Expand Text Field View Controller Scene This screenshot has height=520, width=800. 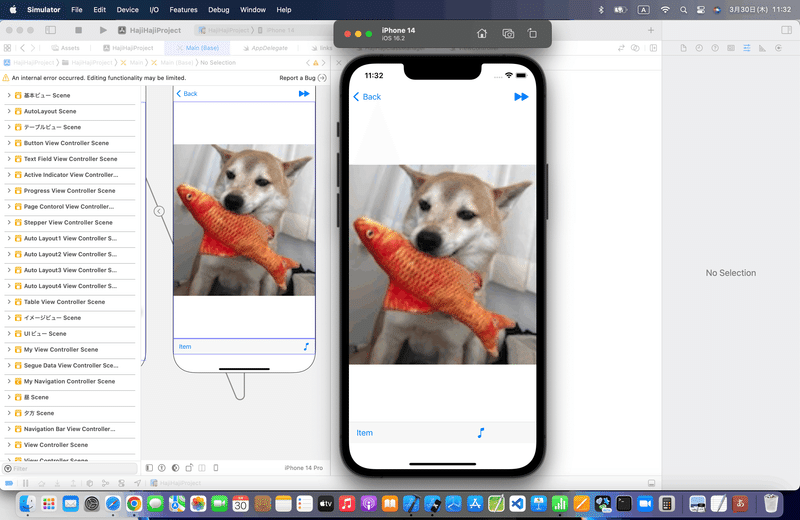9,159
